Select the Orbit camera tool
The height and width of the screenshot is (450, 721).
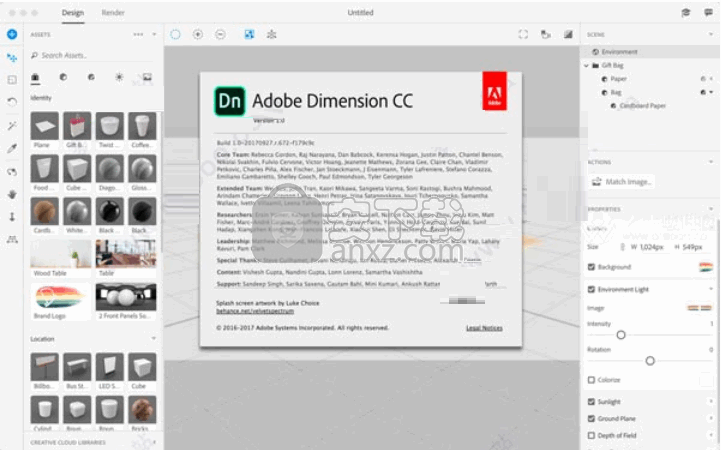click(x=12, y=172)
